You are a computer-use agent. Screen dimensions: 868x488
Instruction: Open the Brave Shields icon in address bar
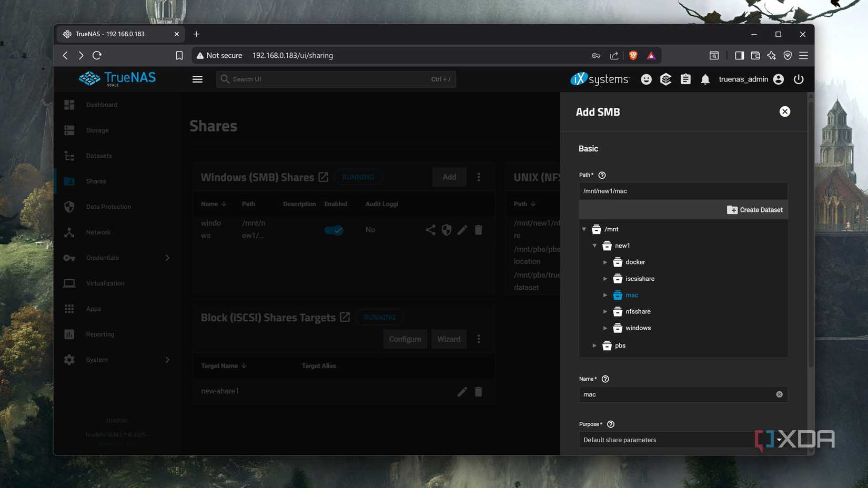pyautogui.click(x=633, y=55)
